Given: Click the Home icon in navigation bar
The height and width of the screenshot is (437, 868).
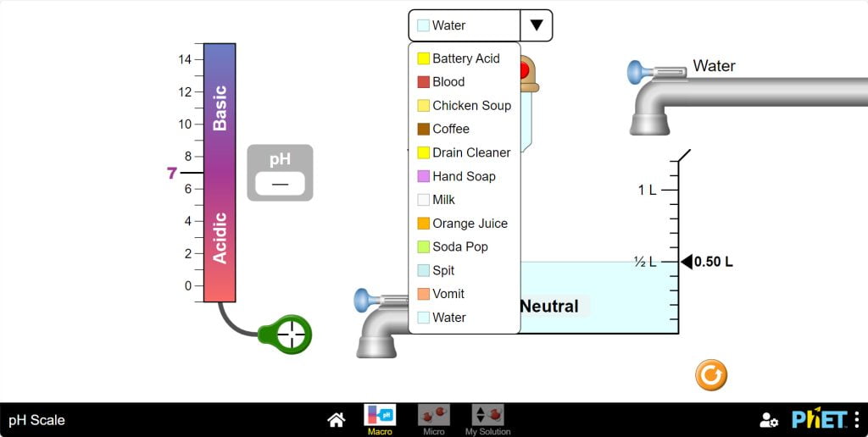Looking at the screenshot, I should pyautogui.click(x=337, y=420).
